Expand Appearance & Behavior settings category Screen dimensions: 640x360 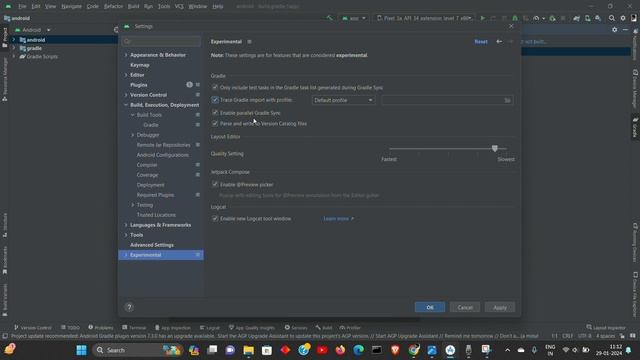[x=126, y=55]
